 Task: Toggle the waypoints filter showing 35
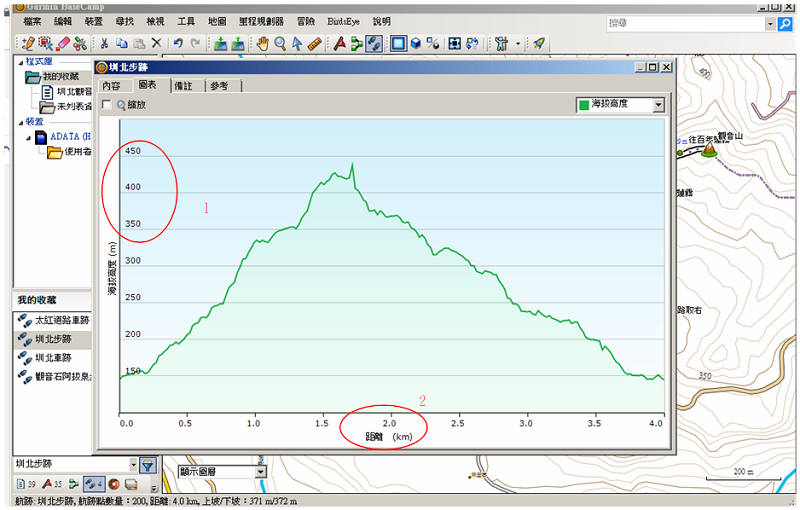[x=52, y=483]
